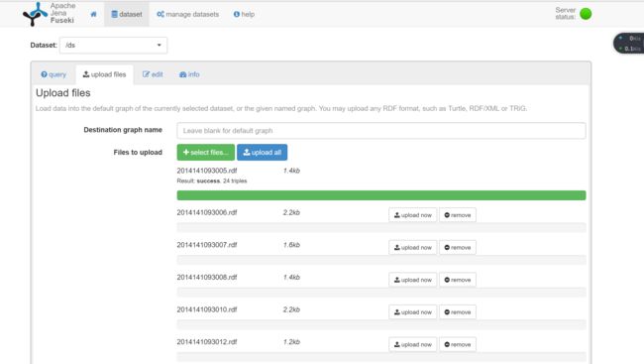The image size is (644, 364).
Task: Open the help menu
Action: coord(244,14)
